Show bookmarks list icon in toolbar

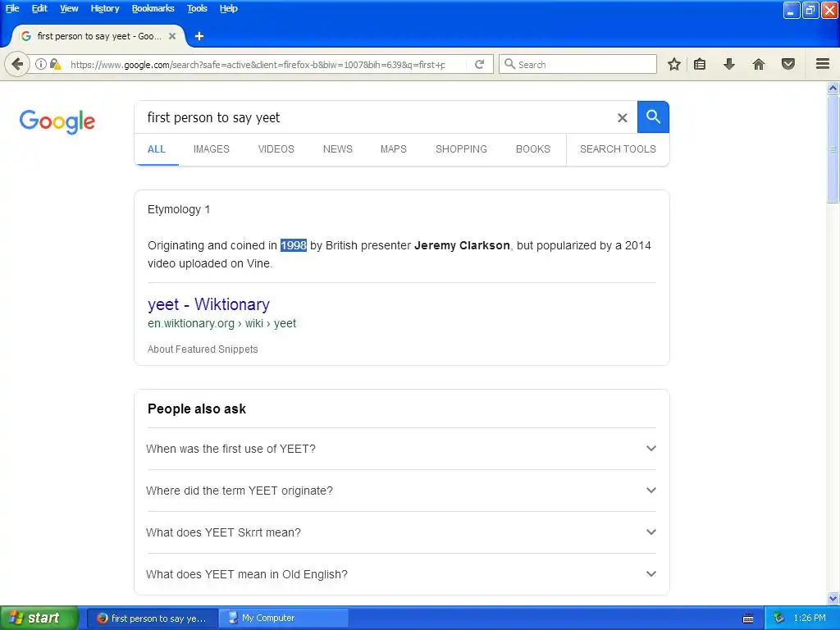(700, 64)
